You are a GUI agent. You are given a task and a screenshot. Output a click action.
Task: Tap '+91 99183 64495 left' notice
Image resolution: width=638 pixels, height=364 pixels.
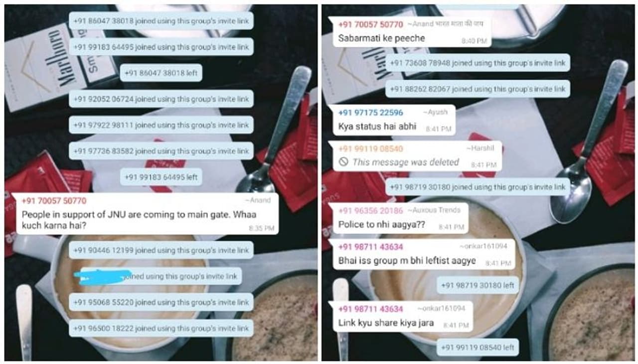click(x=160, y=177)
